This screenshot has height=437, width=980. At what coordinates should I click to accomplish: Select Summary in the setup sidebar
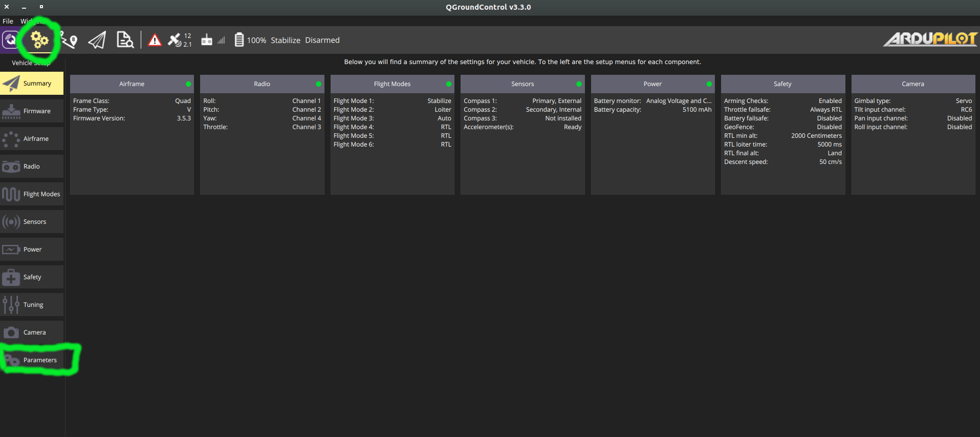coord(32,84)
